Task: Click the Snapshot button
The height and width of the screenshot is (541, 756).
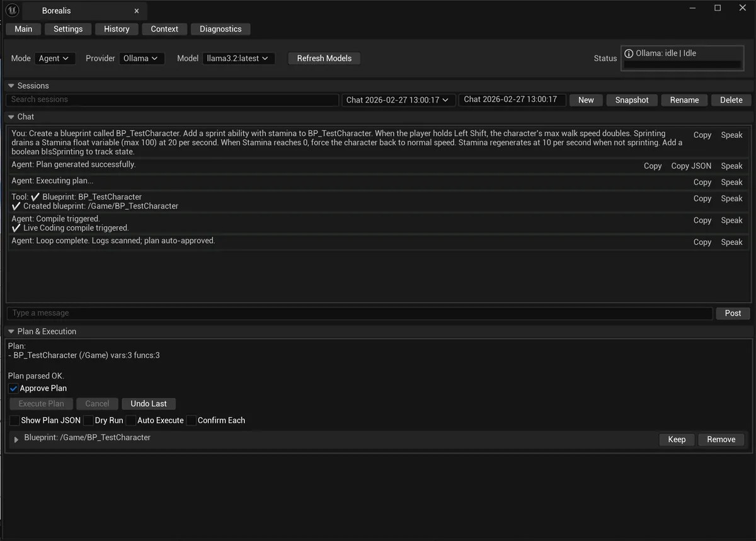Action: pos(632,100)
